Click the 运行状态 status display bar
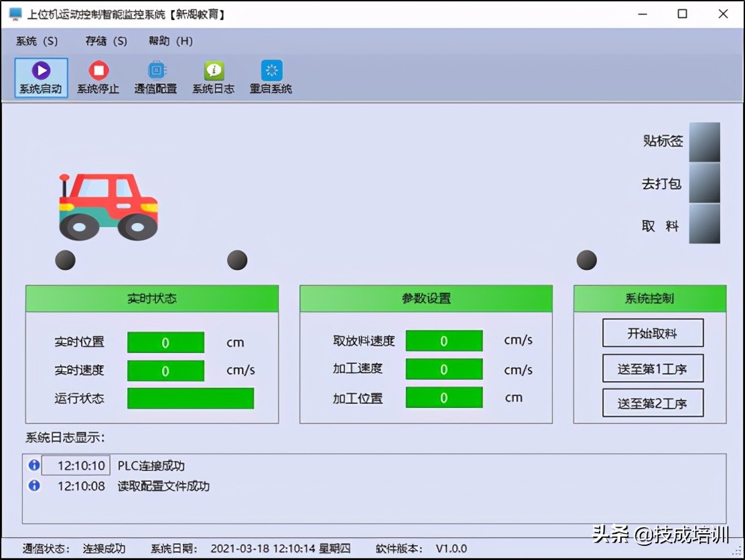This screenshot has height=560, width=745. tap(191, 399)
